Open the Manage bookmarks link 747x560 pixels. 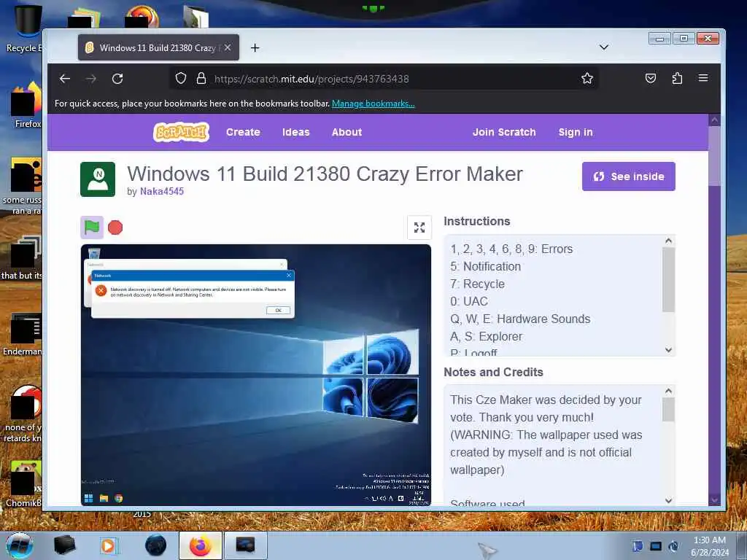pyautogui.click(x=373, y=104)
